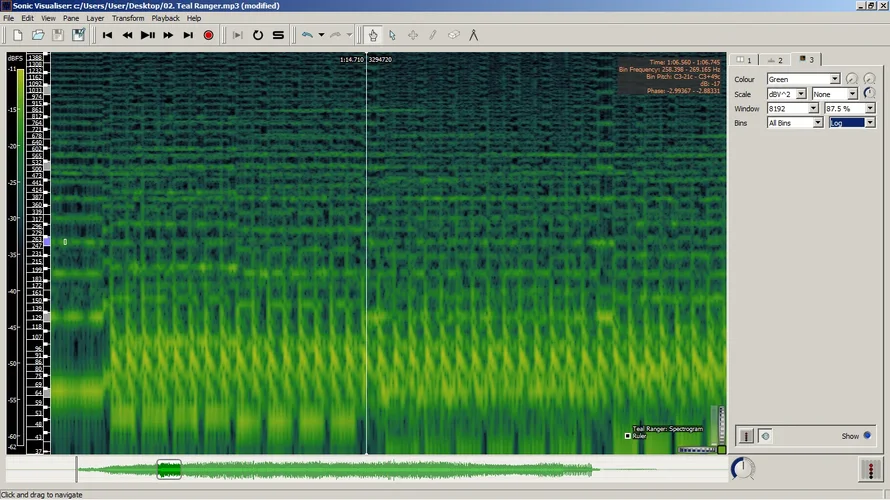Open the Scale dropdown showing dBV^2
Image resolution: width=890 pixels, height=500 pixels.
tap(788, 94)
